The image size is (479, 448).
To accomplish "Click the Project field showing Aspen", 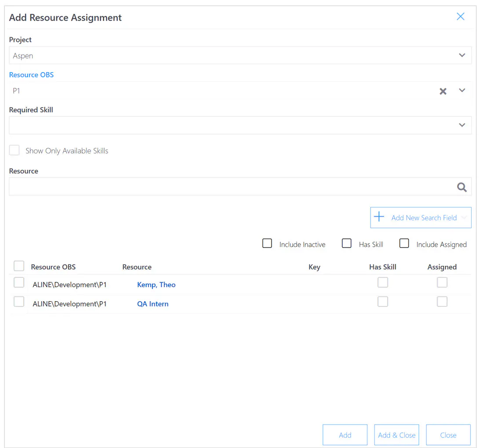I will click(x=240, y=55).
